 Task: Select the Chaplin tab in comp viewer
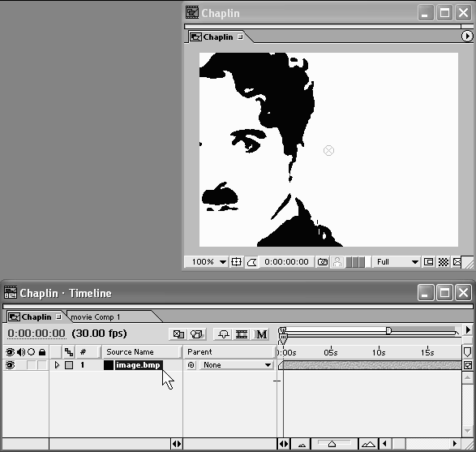tap(217, 37)
